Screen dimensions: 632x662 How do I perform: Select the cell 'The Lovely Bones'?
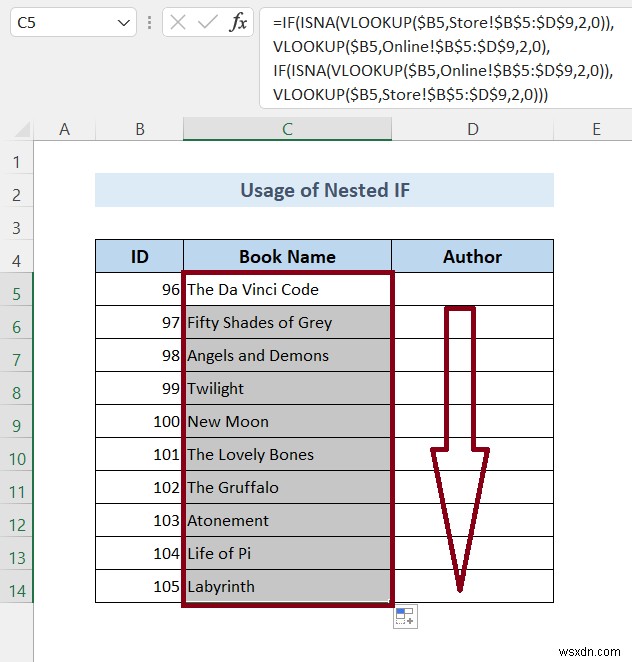point(287,454)
